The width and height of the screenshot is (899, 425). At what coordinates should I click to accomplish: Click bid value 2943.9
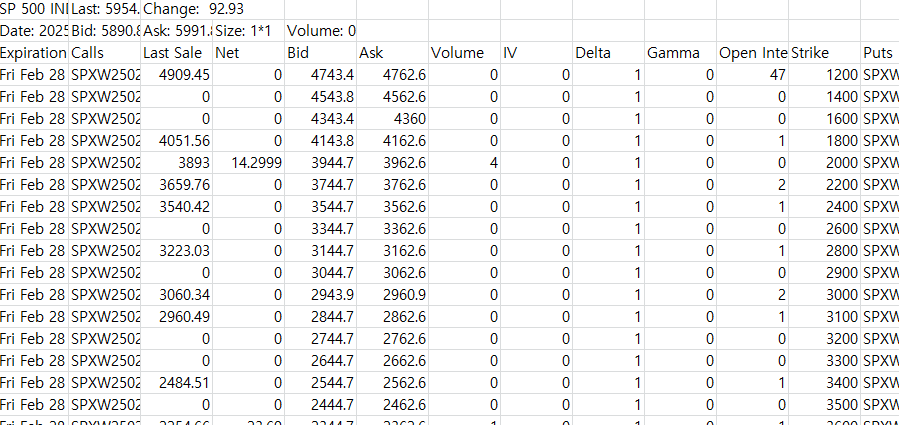point(320,295)
